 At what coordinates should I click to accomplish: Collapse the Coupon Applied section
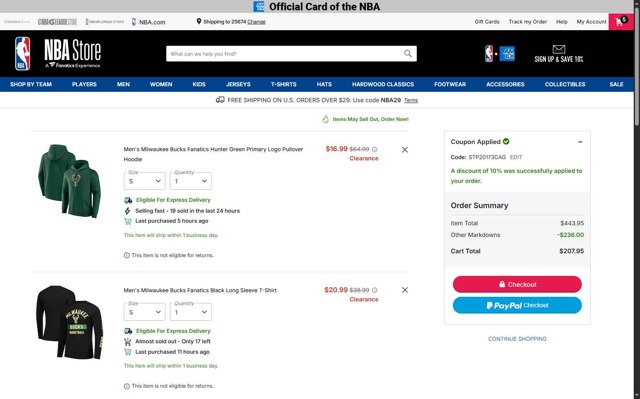(580, 142)
